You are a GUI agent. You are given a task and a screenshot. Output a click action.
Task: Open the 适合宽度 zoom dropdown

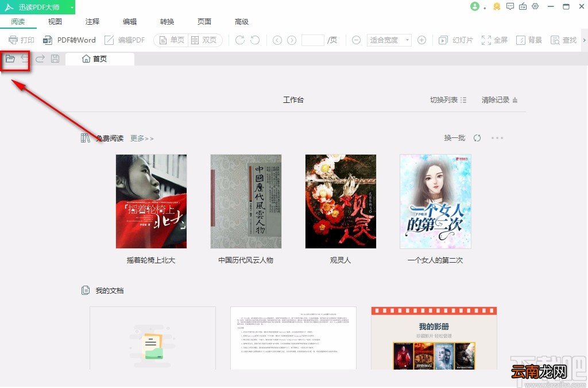click(x=389, y=40)
